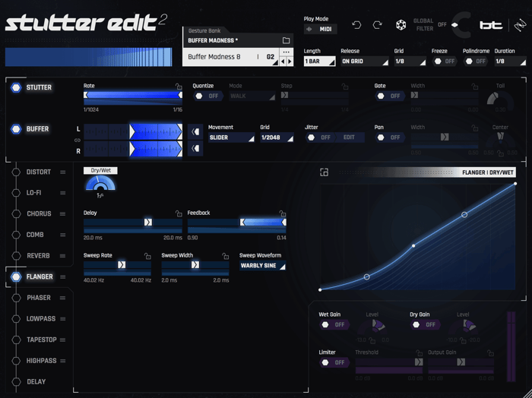Open the Movement SLIDER dropdown
This screenshot has width=532, height=398.
tap(231, 137)
